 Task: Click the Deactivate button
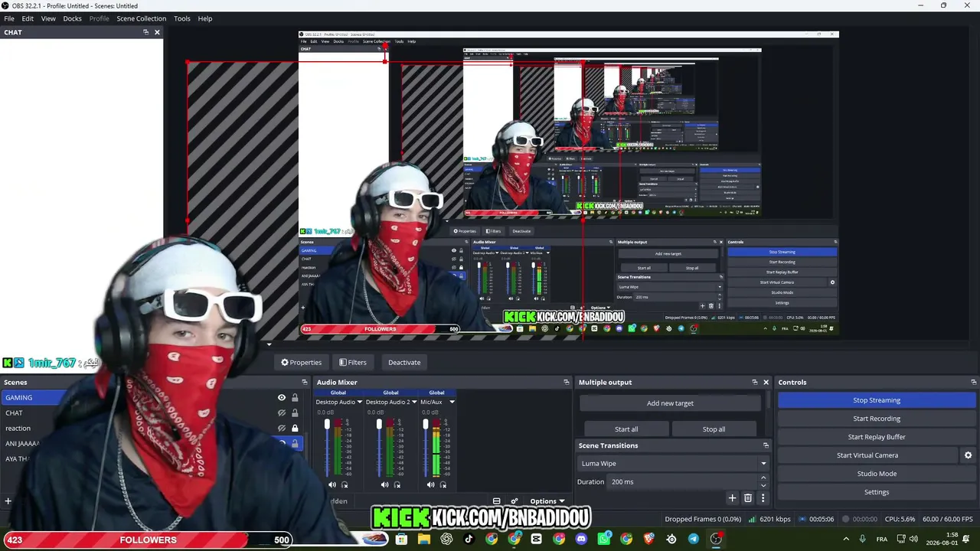(404, 362)
